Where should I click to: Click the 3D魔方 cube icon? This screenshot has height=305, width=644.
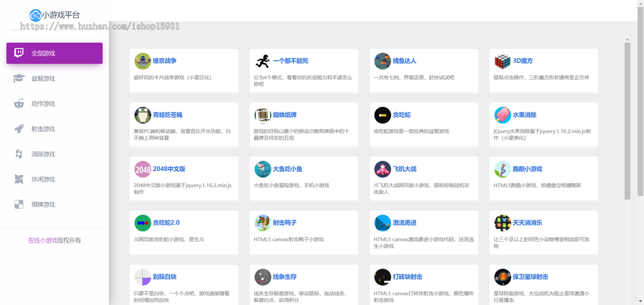pyautogui.click(x=502, y=61)
